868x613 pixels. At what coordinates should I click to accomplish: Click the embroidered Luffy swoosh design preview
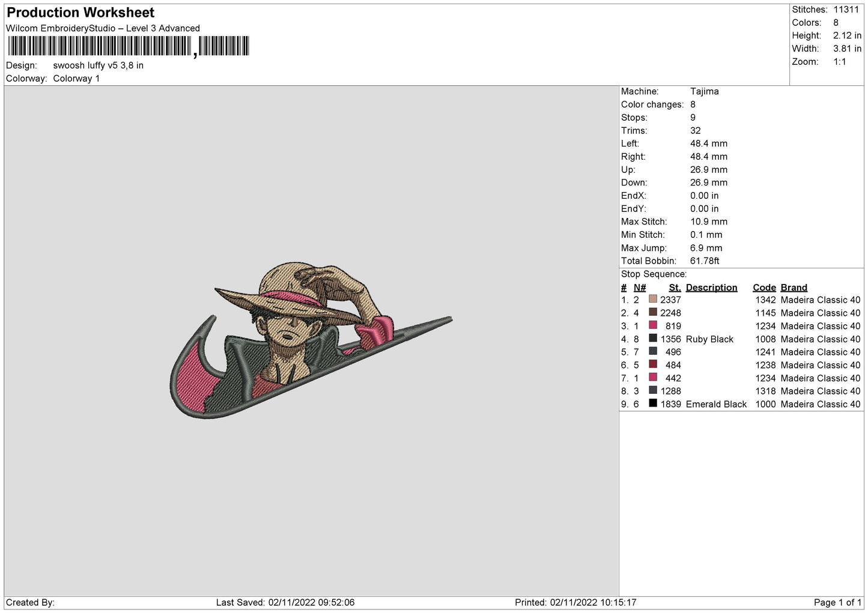click(311, 340)
